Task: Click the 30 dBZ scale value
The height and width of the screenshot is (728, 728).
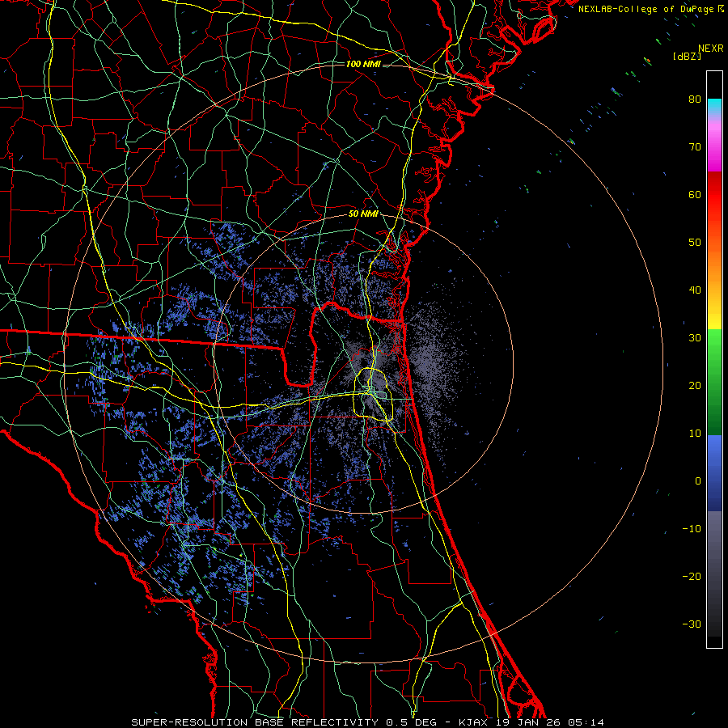Action: tap(695, 337)
